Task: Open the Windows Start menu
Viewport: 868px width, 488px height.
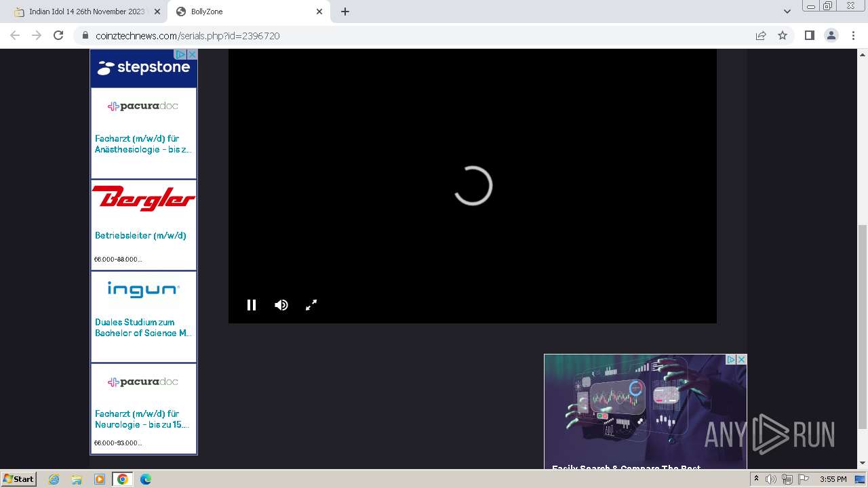Action: tap(18, 479)
